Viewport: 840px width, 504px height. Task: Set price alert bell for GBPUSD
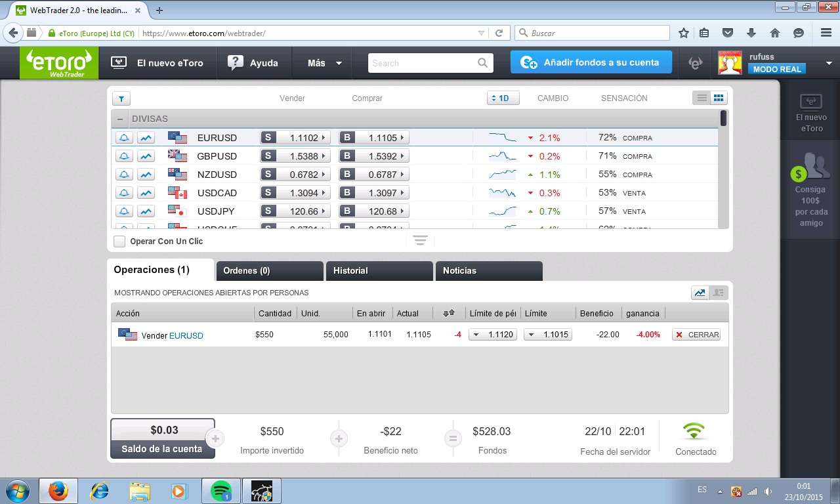125,156
